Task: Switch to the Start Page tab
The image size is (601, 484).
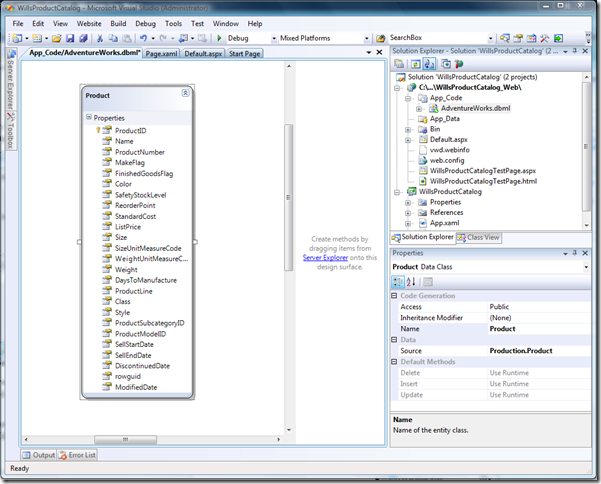Action: [x=245, y=54]
